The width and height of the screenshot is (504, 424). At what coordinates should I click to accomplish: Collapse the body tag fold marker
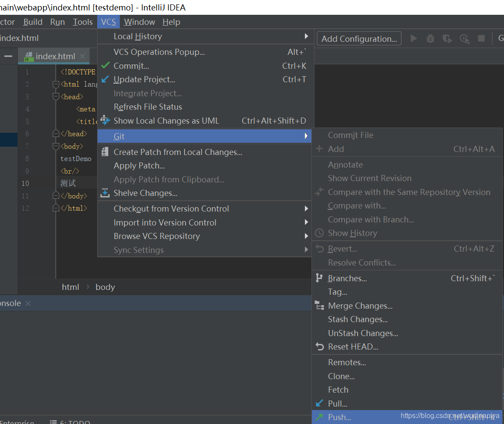(56, 146)
